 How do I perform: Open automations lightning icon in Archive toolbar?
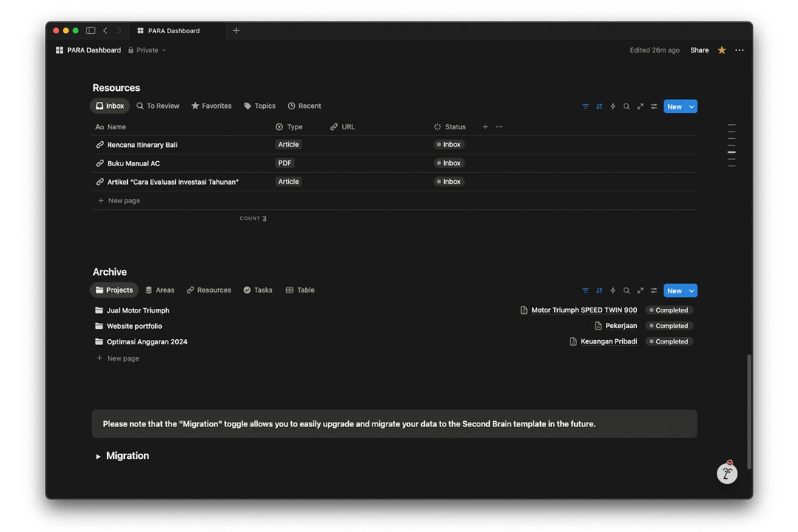pos(613,291)
